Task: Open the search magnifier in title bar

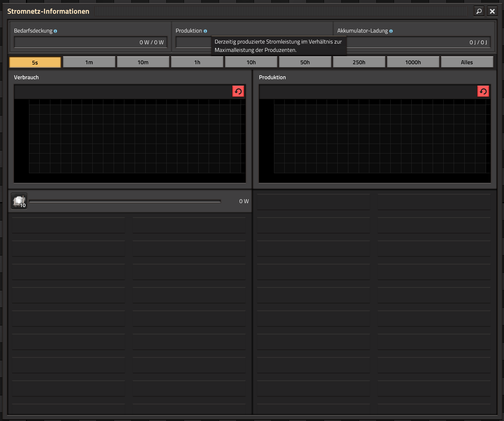Action: [479, 11]
